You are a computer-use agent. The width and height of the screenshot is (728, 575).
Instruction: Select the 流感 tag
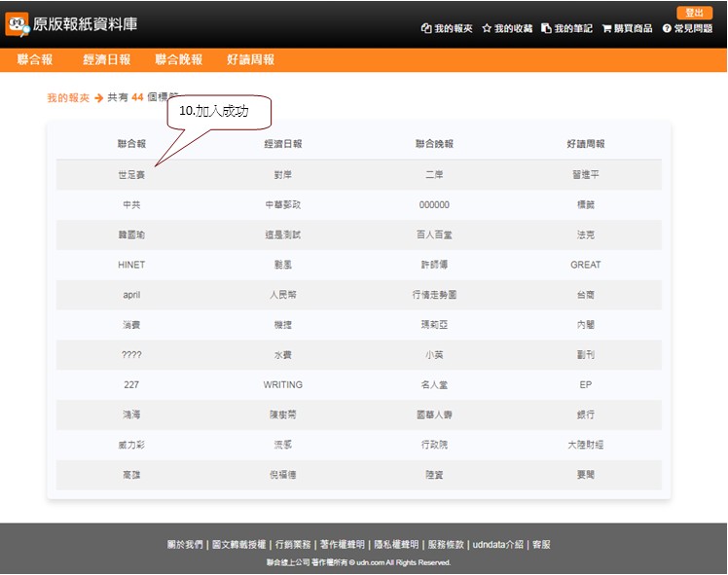click(283, 445)
